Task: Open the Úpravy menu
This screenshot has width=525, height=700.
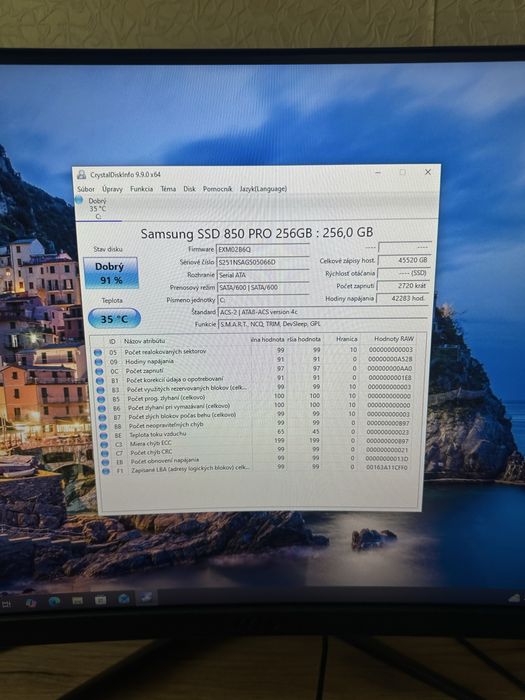Action: [112, 189]
